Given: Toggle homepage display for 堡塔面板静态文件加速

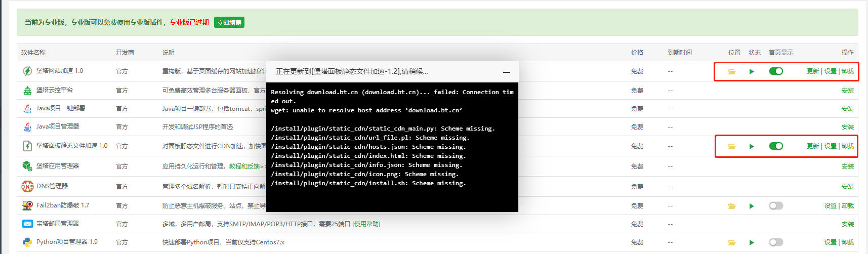Looking at the screenshot, I should pyautogui.click(x=776, y=146).
